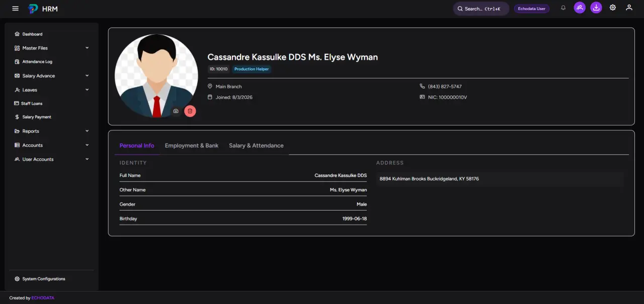Click the employee name heading
Image resolution: width=644 pixels, height=304 pixels.
(x=292, y=57)
